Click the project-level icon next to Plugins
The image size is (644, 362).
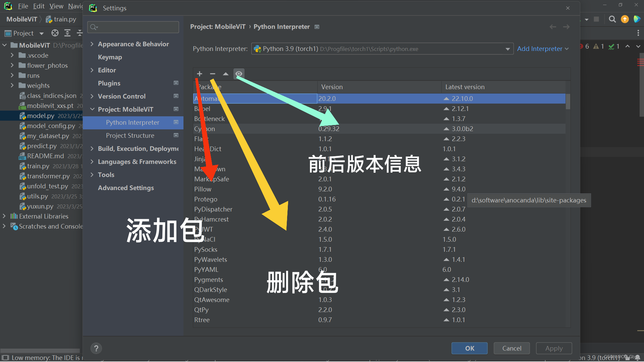[176, 83]
